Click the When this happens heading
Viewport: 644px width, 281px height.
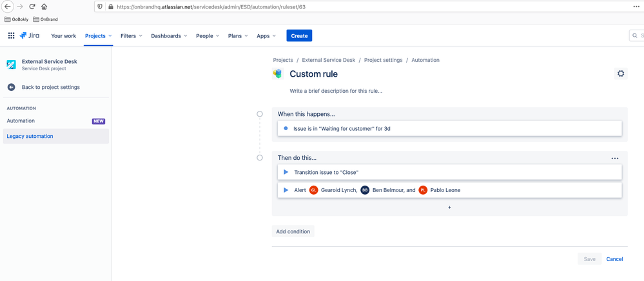point(306,114)
